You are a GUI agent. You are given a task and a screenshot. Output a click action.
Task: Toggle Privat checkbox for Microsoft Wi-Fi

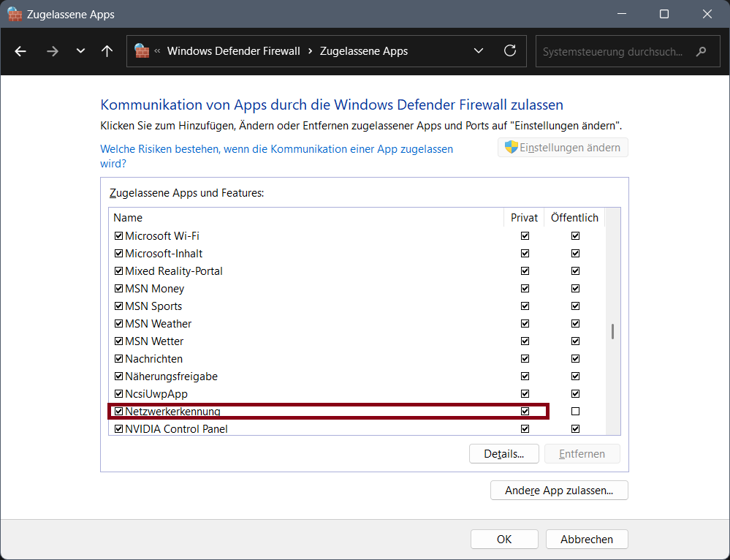coord(525,235)
